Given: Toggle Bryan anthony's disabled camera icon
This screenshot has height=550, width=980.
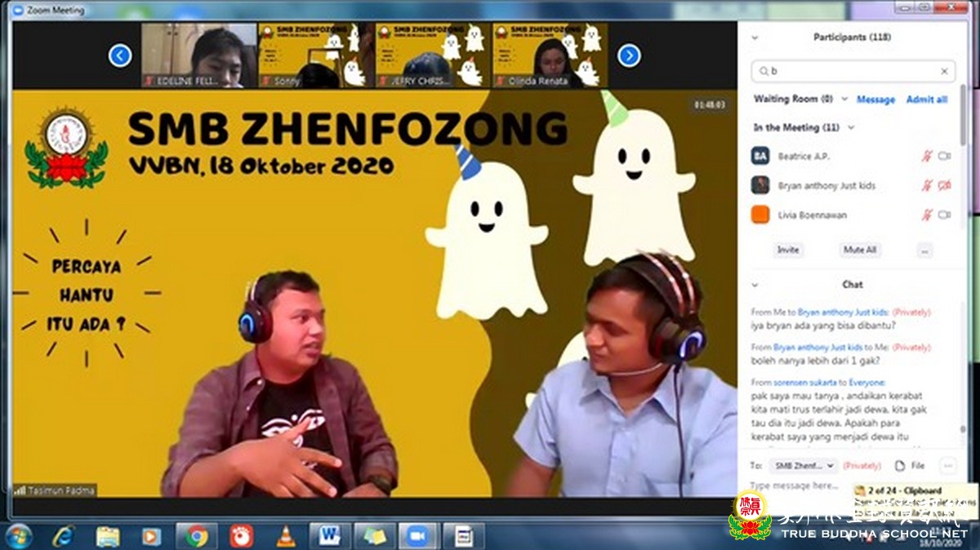Looking at the screenshot, I should pyautogui.click(x=944, y=185).
